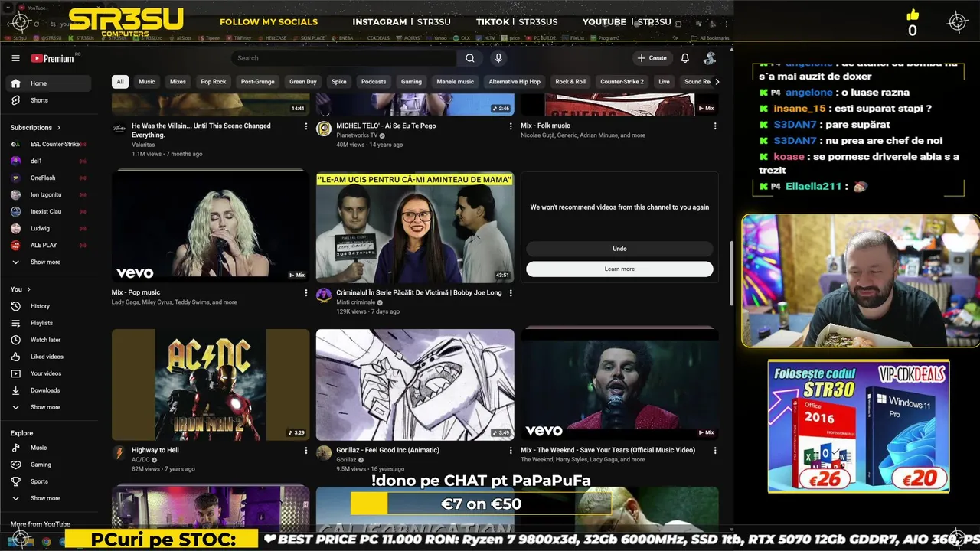Open video title He Was the Villain
The image size is (980, 551).
point(201,130)
